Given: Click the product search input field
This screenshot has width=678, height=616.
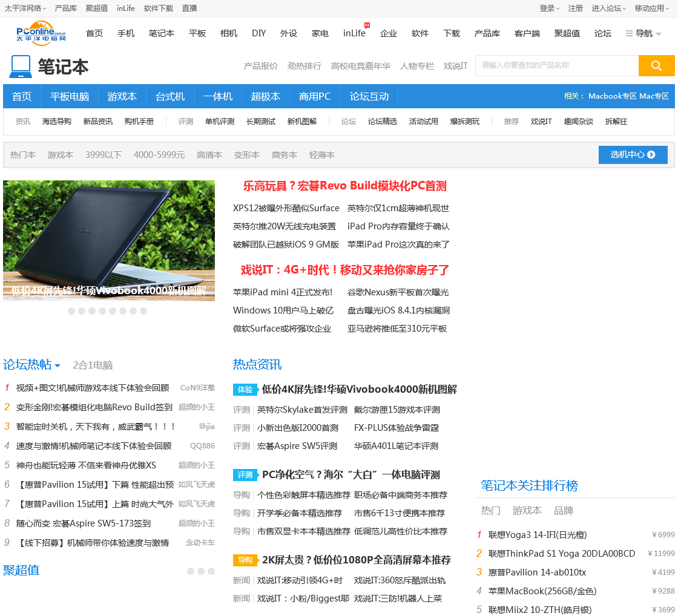Looking at the screenshot, I should (x=557, y=66).
